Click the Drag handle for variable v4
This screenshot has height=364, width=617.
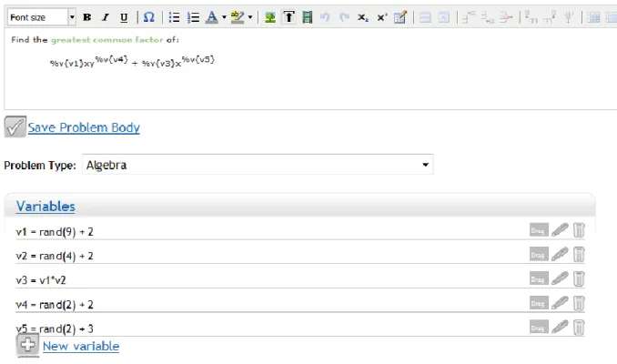[x=539, y=303]
